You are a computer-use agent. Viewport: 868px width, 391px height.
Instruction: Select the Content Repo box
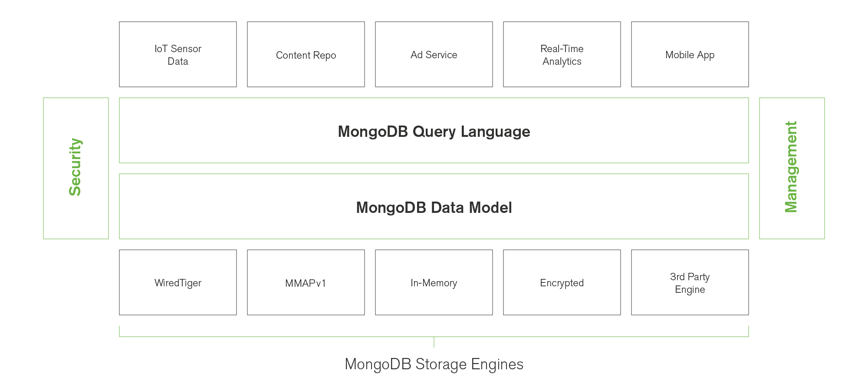tap(306, 55)
